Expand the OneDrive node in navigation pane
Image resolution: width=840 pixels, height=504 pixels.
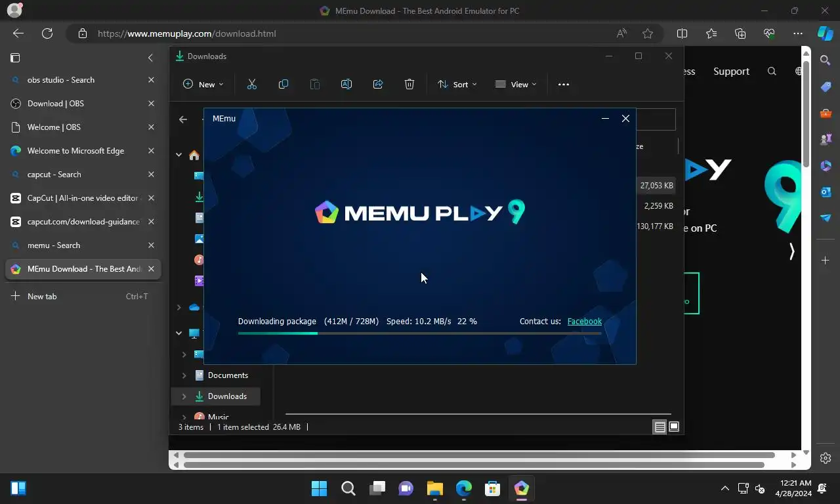pyautogui.click(x=178, y=307)
